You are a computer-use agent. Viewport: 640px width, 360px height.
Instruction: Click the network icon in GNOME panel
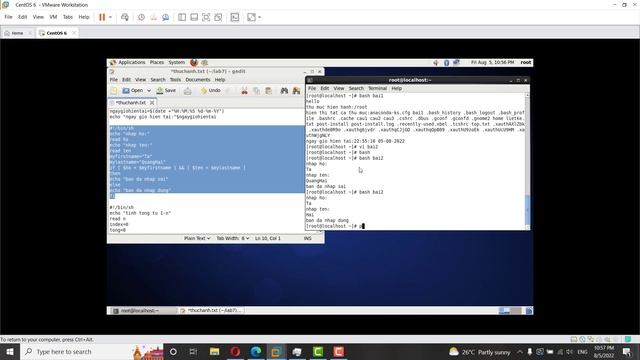[456, 62]
